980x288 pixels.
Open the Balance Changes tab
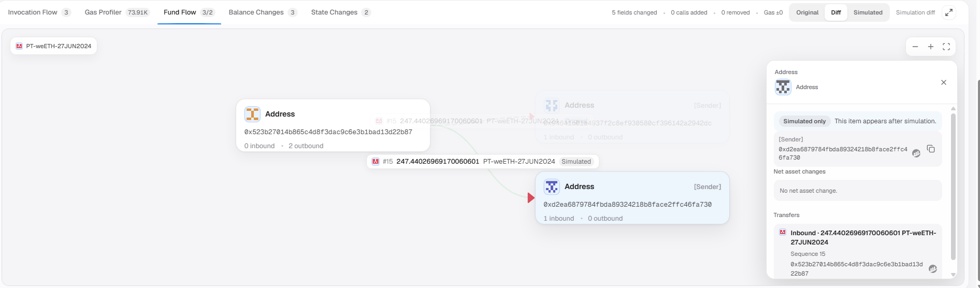(x=263, y=12)
